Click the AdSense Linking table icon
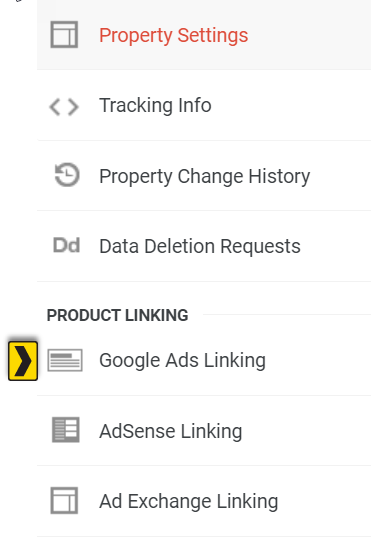 point(66,430)
